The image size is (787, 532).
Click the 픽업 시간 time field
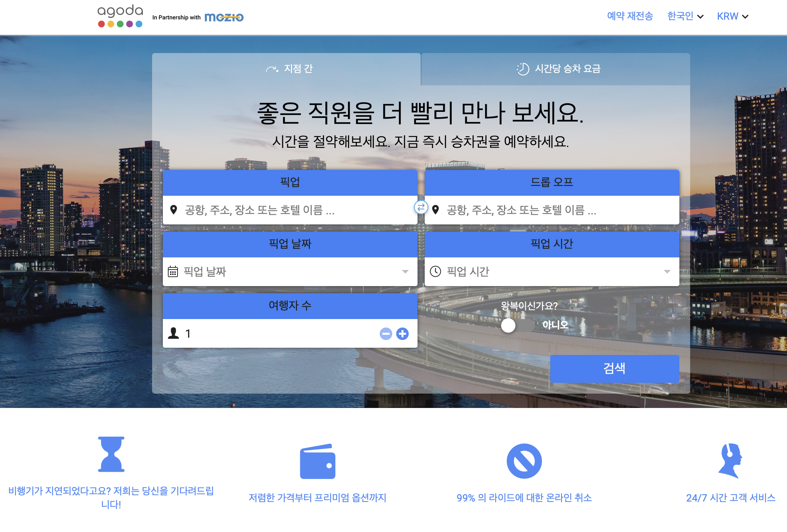point(552,272)
